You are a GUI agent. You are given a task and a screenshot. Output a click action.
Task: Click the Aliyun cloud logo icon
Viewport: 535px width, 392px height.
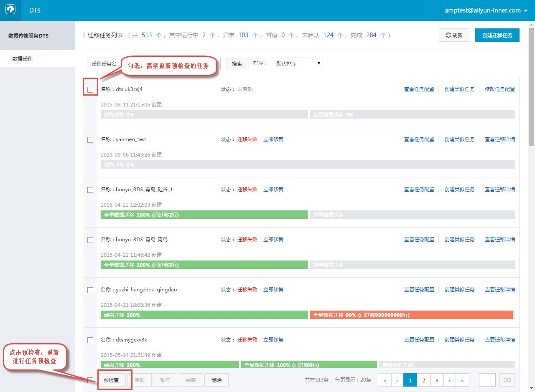10,10
